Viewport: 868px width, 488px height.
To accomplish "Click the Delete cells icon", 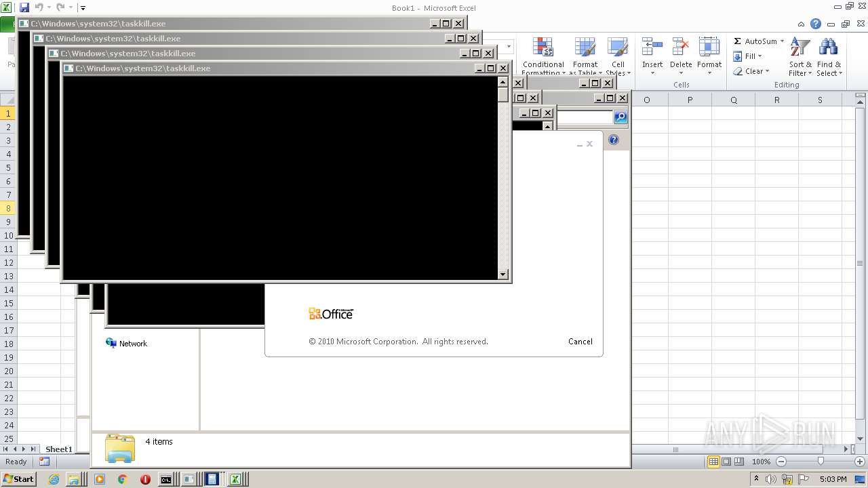I will pyautogui.click(x=680, y=47).
